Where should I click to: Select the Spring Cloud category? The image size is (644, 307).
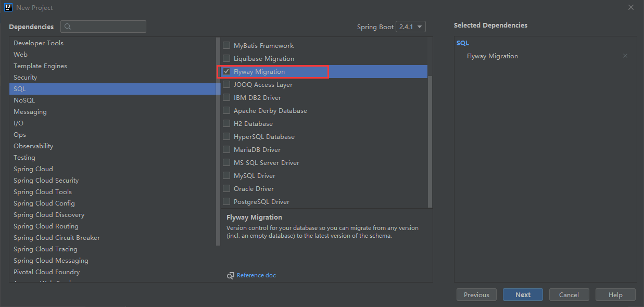pyautogui.click(x=112, y=169)
